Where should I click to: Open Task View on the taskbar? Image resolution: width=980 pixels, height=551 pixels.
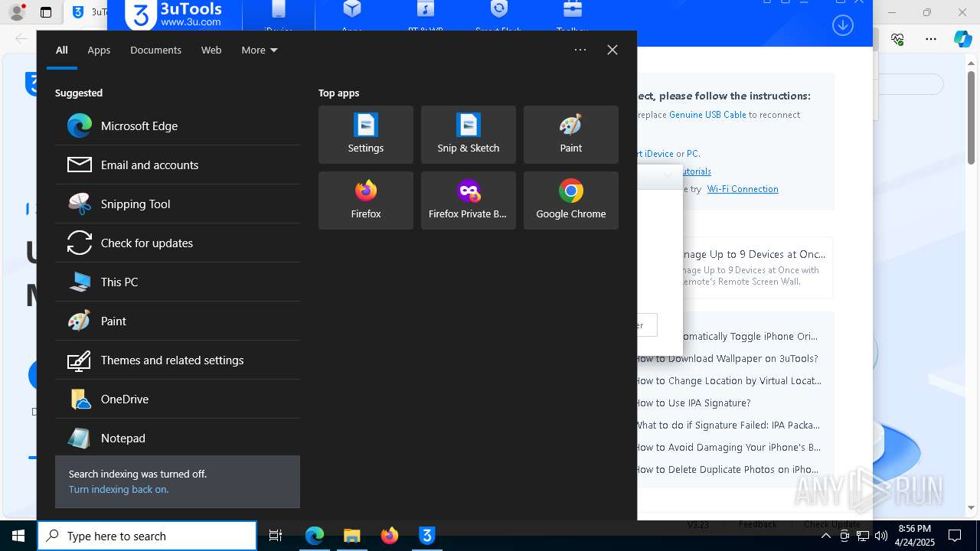(276, 536)
